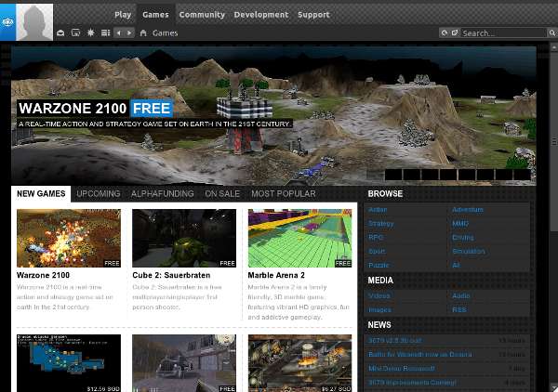Screen dimensions: 558x392
Task: Open the Images media link
Action: point(379,310)
